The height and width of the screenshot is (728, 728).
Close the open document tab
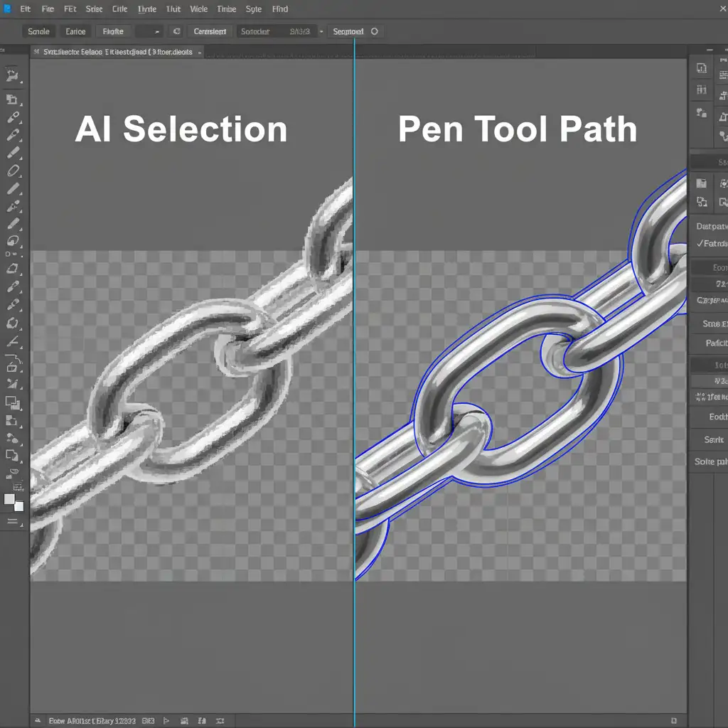[x=199, y=52]
